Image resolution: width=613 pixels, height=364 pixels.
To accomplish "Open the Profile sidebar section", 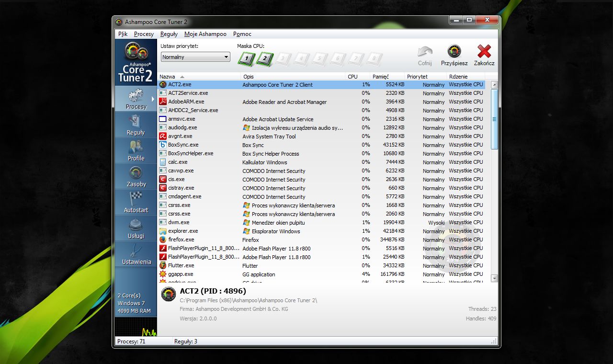I will click(x=136, y=150).
